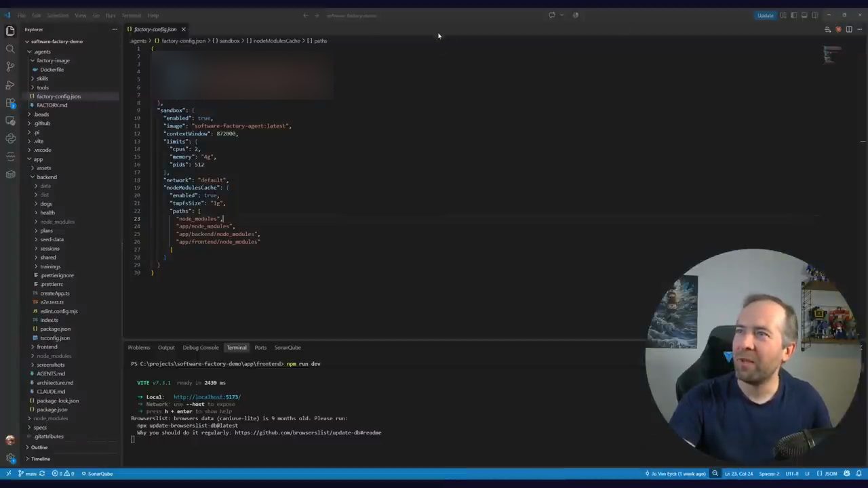Toggle the bottom panel layout icon
Viewport: 868px width, 488px height.
804,15
